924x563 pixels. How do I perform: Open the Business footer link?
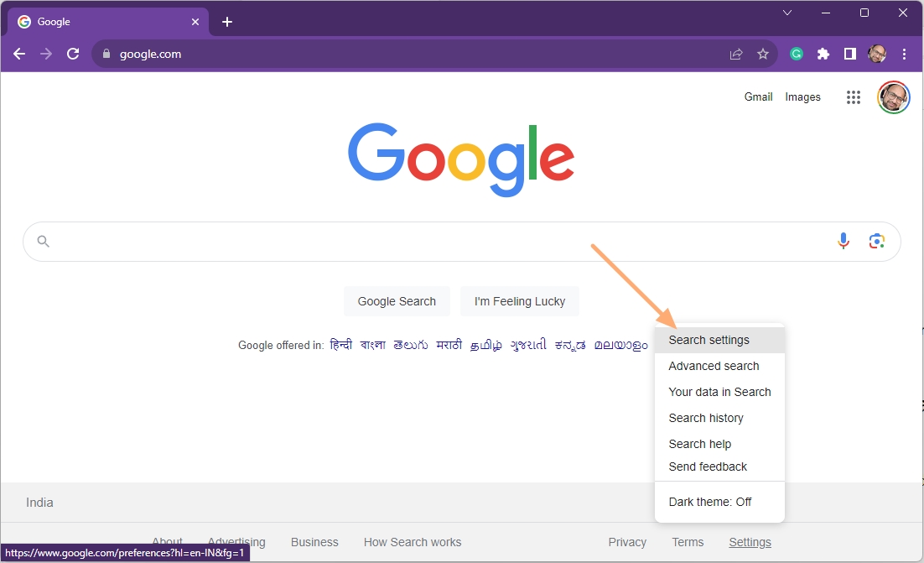pos(314,542)
